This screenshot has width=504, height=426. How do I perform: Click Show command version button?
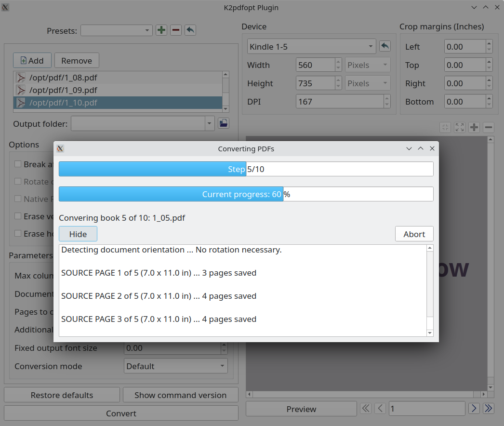(180, 395)
